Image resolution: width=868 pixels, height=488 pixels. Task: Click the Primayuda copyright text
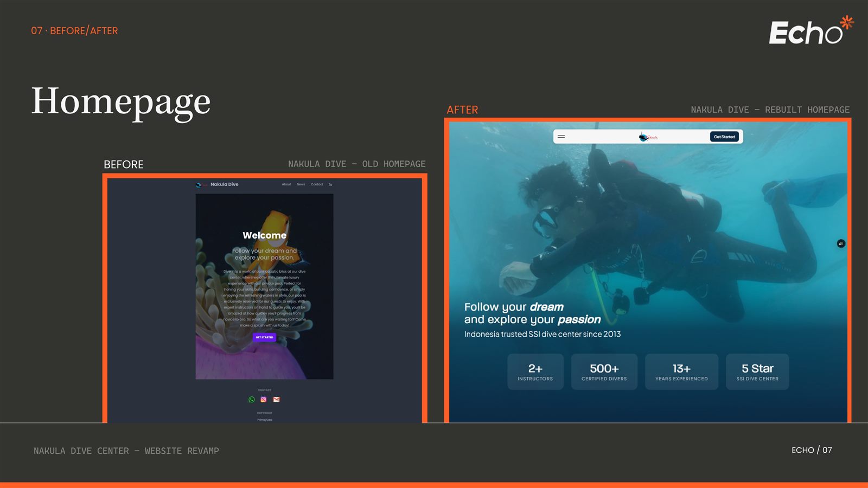(265, 420)
